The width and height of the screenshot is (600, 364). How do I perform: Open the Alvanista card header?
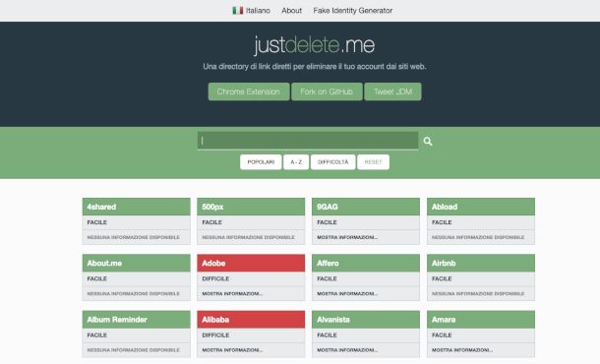(366, 319)
